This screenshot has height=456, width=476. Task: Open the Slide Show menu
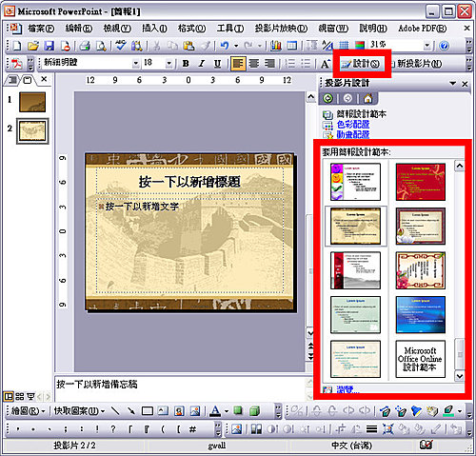[281, 29]
